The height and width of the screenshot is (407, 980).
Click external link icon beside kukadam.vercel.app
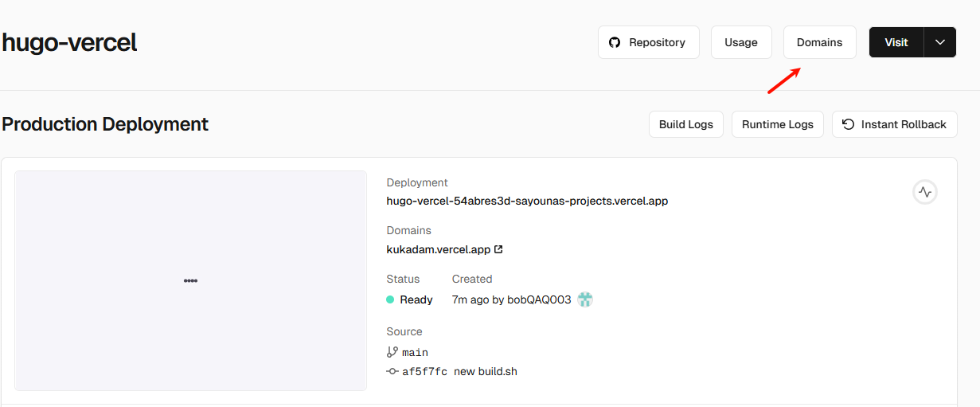point(498,249)
